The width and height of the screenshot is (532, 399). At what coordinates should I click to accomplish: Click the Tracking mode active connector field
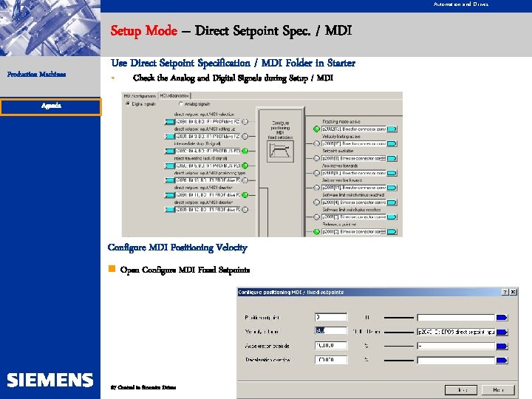(353, 129)
